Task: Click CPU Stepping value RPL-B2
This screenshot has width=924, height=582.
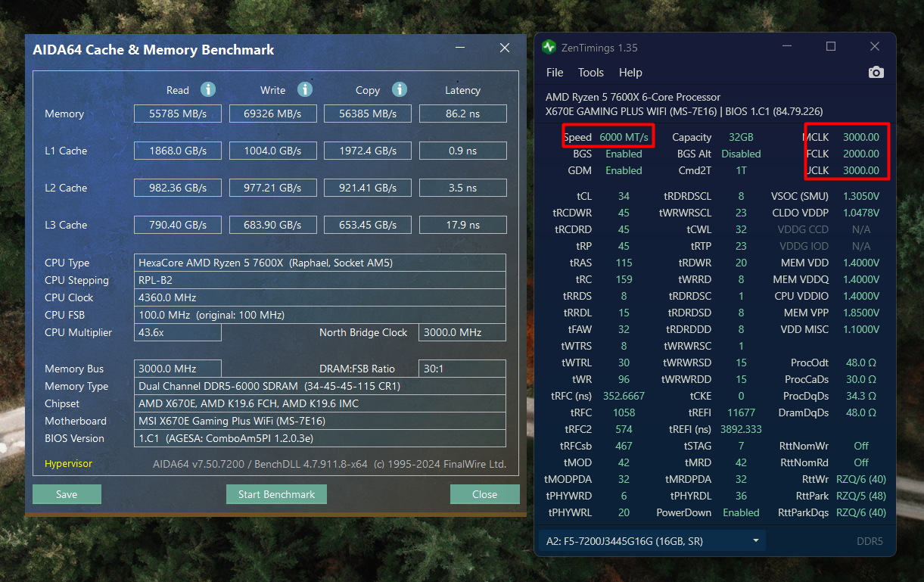Action: [x=320, y=280]
